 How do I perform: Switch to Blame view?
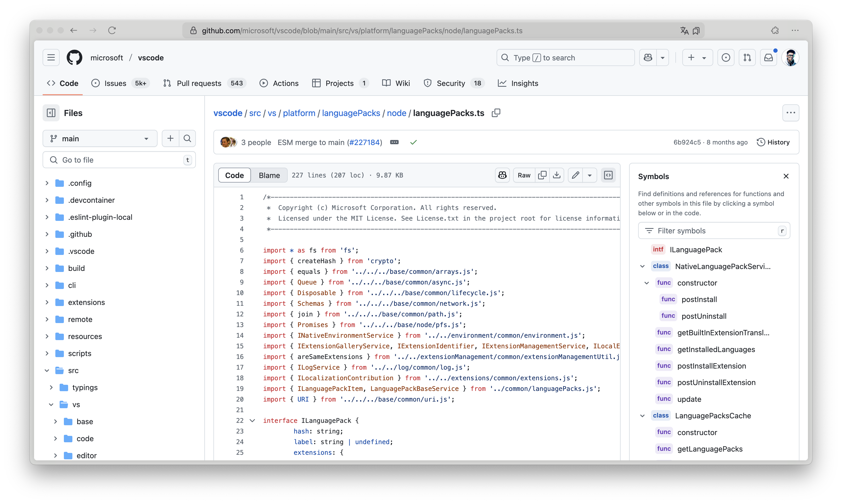tap(269, 175)
